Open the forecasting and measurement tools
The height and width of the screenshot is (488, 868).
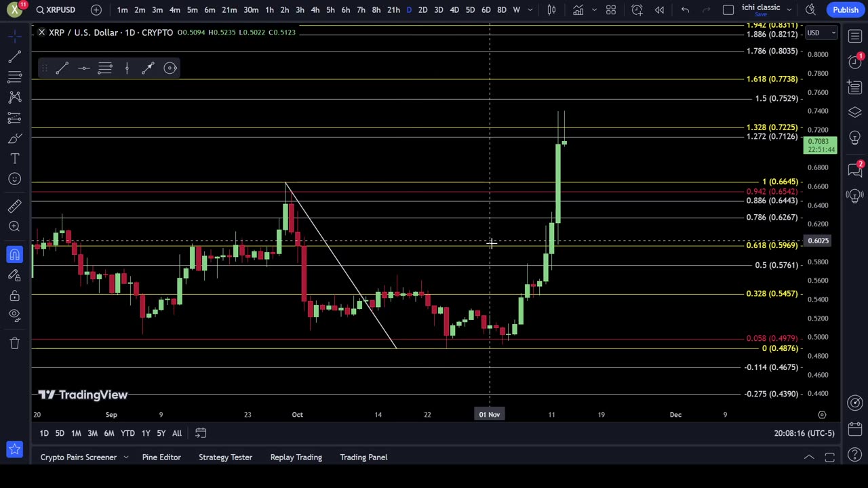pyautogui.click(x=14, y=118)
